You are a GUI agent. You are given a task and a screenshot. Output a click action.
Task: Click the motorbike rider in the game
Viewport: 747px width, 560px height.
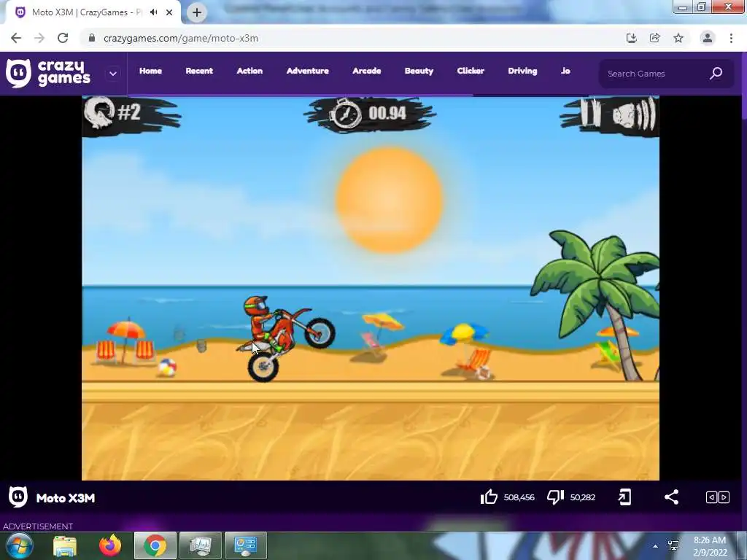click(286, 337)
